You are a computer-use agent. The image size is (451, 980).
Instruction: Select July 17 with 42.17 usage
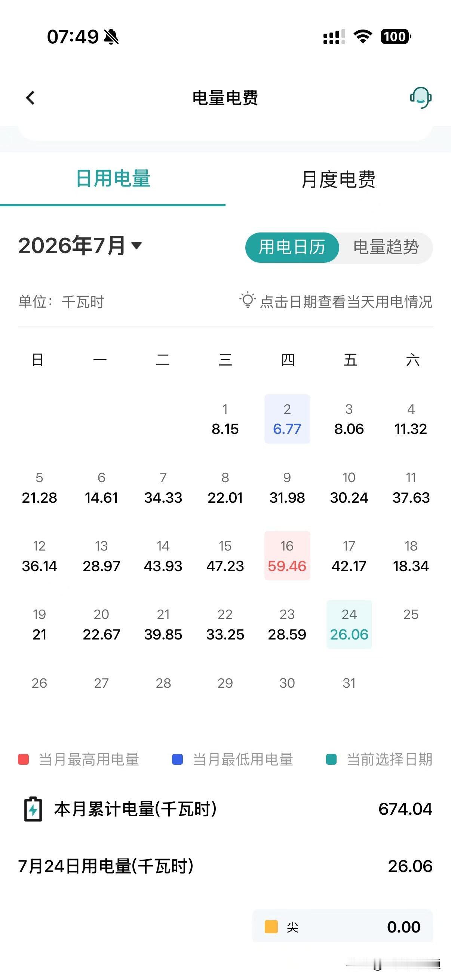[x=349, y=556]
